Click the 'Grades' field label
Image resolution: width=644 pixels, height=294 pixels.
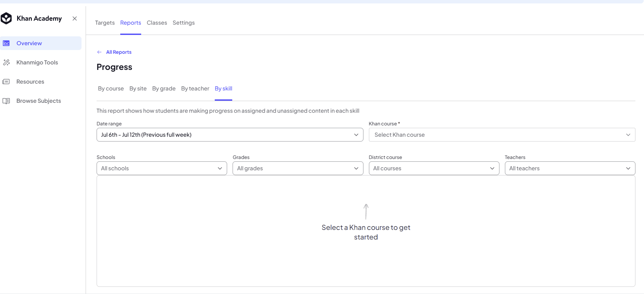241,157
